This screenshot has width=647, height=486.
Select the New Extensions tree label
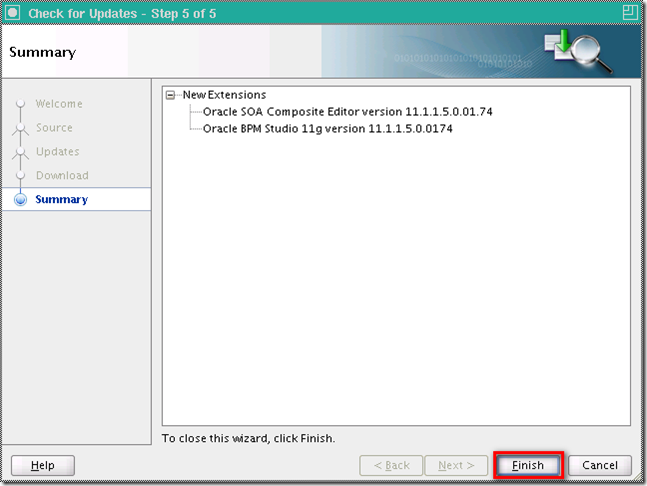pyautogui.click(x=224, y=95)
